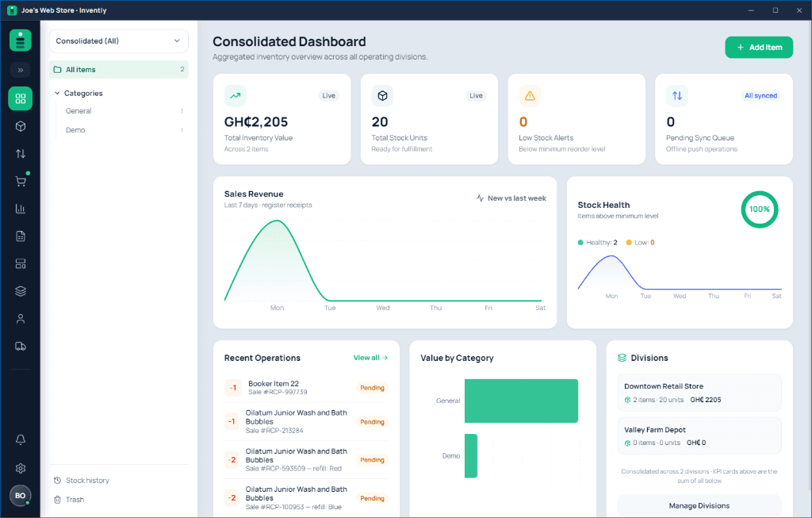812x518 pixels.
Task: Click GH₵2,205 total inventory value
Action: [x=256, y=122]
